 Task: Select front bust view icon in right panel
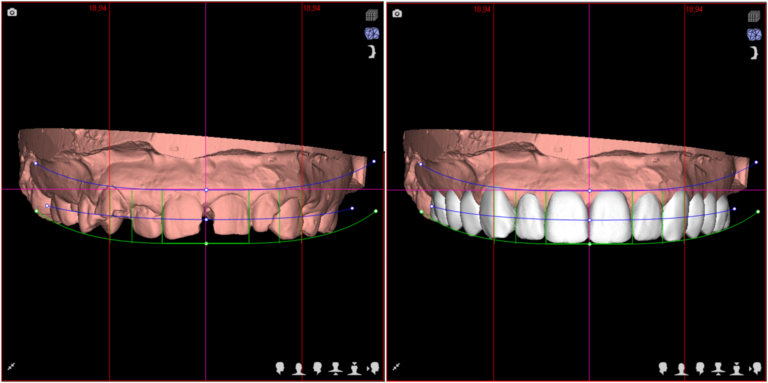[681, 369]
